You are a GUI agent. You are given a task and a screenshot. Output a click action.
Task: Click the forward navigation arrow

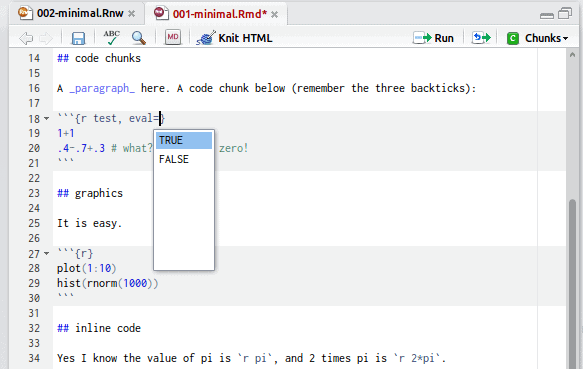tap(46, 38)
